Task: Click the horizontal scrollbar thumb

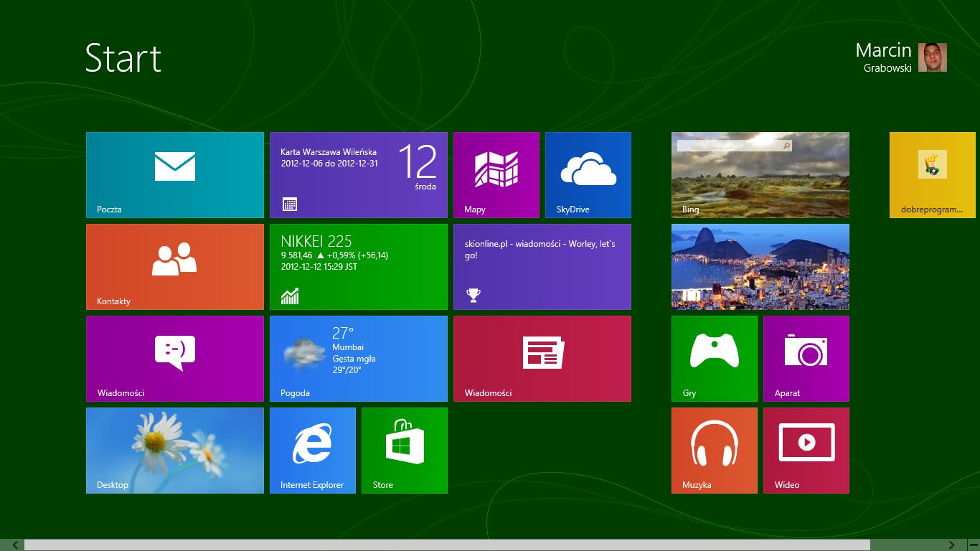Action: click(x=447, y=545)
